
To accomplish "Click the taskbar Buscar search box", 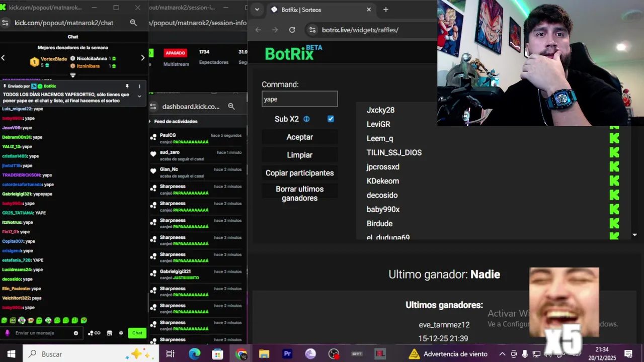I will tap(91, 354).
